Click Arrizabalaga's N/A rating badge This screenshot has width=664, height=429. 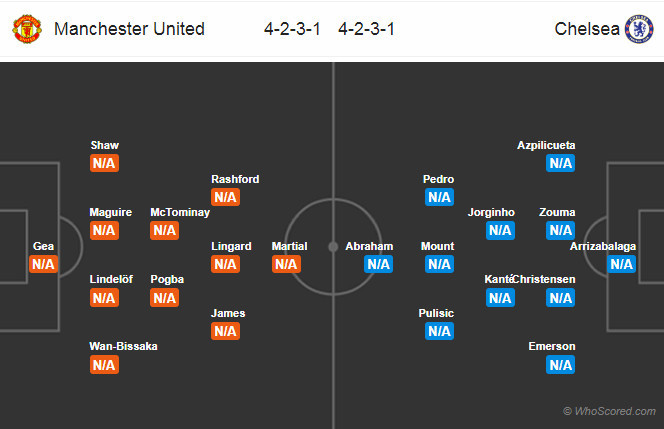point(621,264)
